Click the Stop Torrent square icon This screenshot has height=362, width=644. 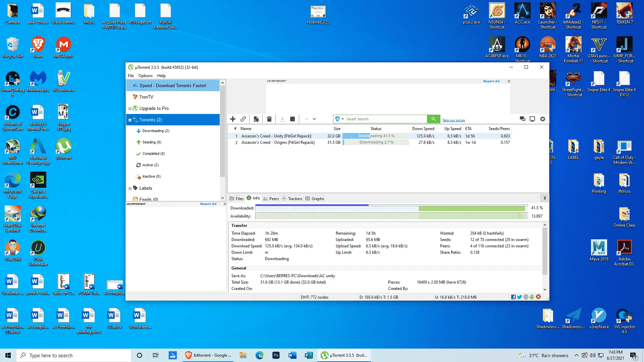292,119
